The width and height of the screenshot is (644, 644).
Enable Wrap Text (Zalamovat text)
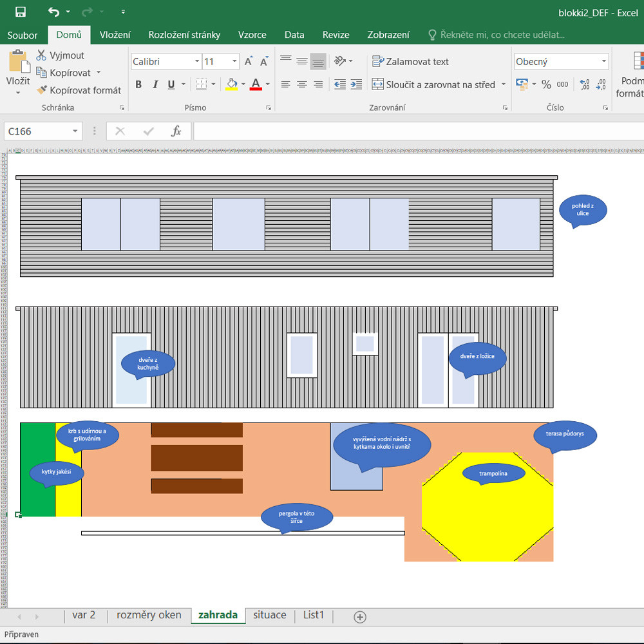pos(410,62)
